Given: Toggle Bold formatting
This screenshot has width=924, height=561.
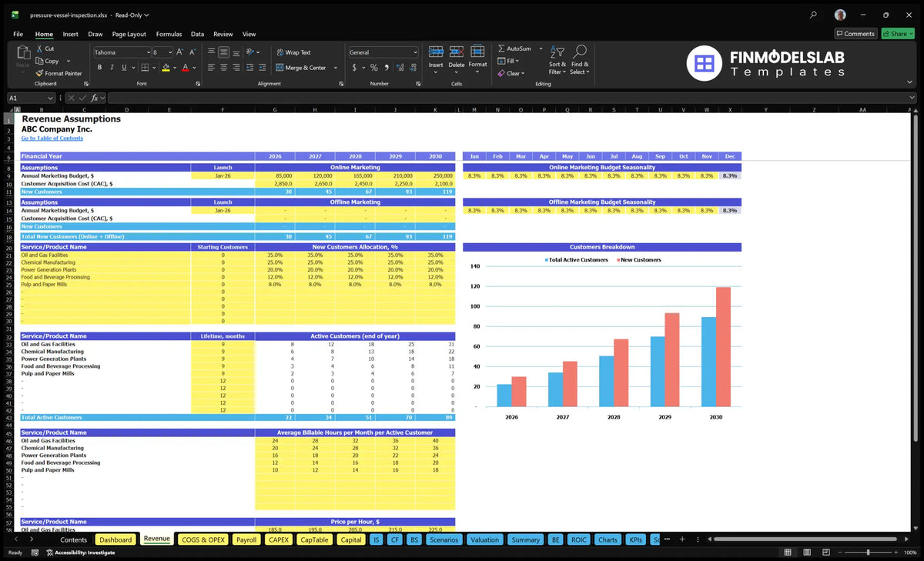Looking at the screenshot, I should pyautogui.click(x=99, y=68).
